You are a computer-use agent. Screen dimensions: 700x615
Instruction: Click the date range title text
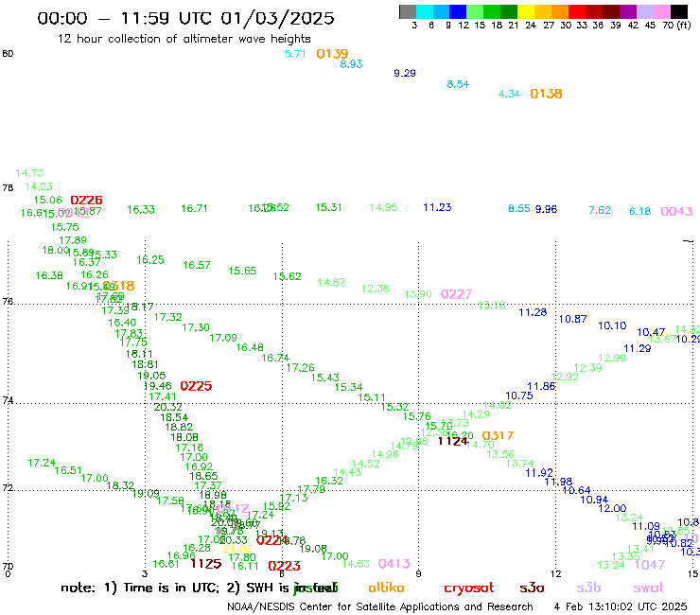click(x=185, y=18)
